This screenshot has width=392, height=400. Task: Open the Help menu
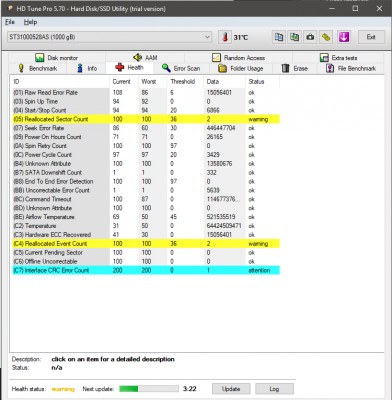point(30,22)
